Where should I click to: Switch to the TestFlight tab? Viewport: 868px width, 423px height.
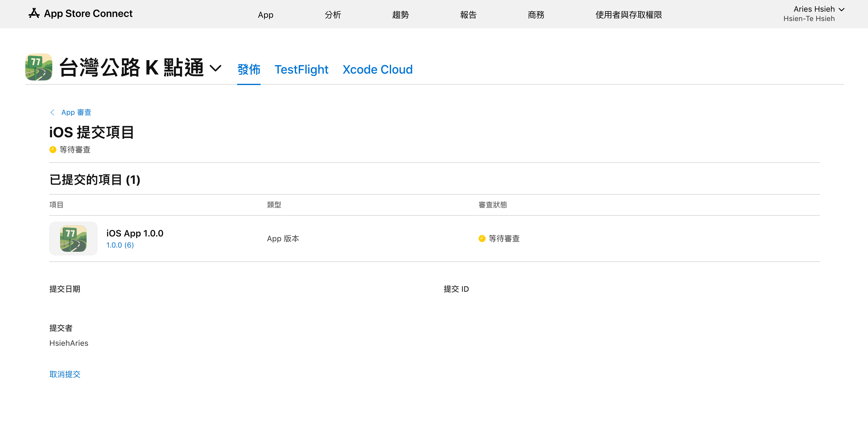point(301,69)
